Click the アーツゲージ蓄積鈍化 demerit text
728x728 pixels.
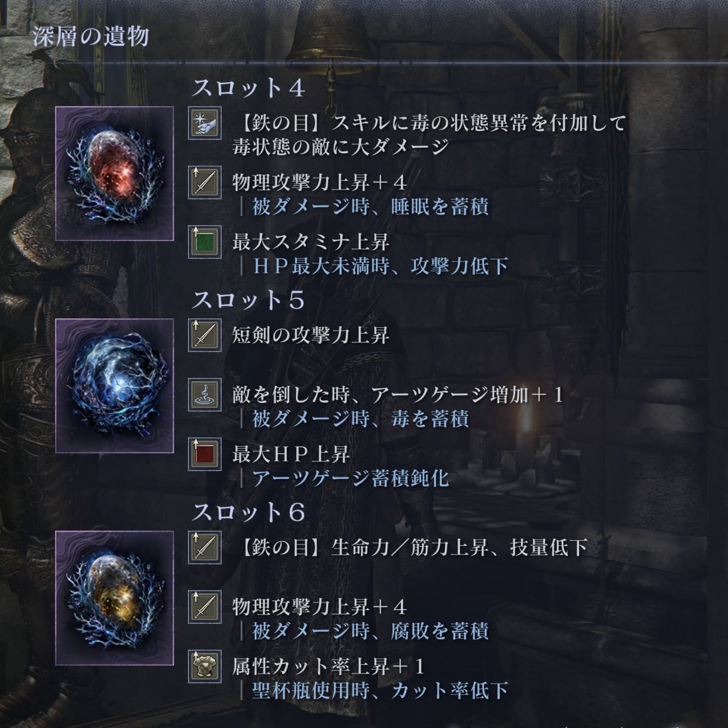tap(351, 479)
